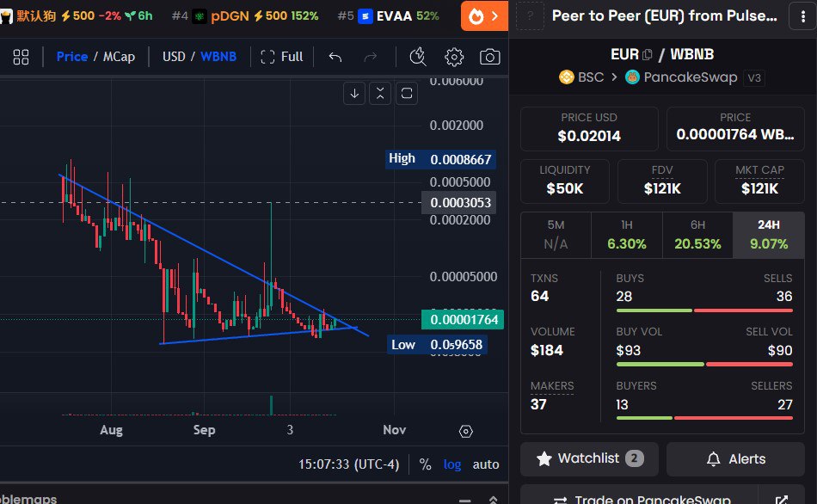Select the 1H timeframe tab

click(627, 235)
